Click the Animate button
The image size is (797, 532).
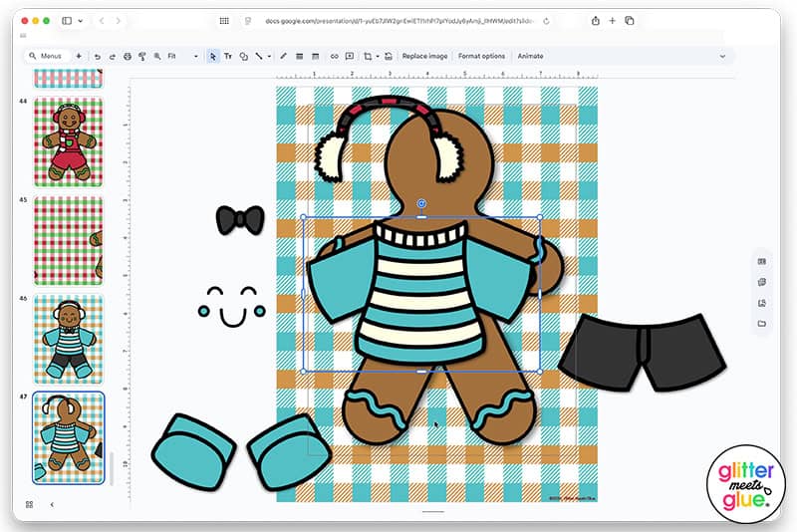click(x=530, y=57)
